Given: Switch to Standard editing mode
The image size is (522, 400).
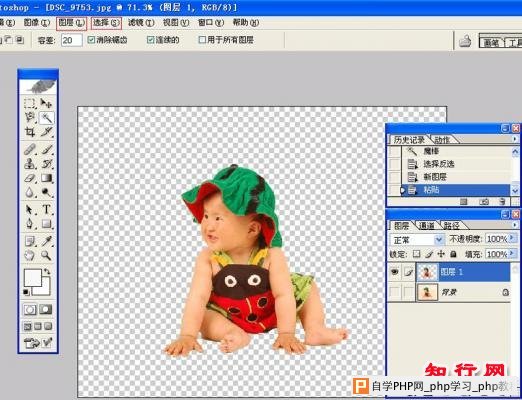Looking at the screenshot, I should pyautogui.click(x=30, y=310).
